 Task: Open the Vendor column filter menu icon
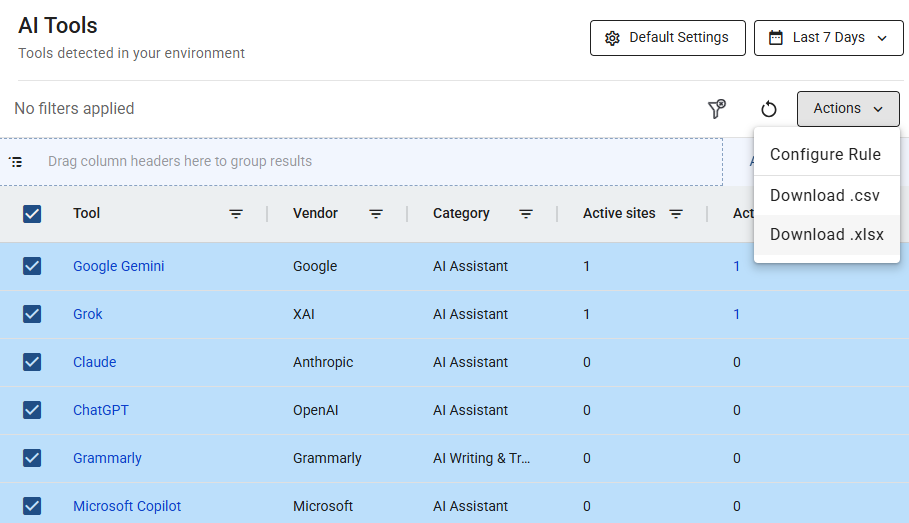coord(376,214)
